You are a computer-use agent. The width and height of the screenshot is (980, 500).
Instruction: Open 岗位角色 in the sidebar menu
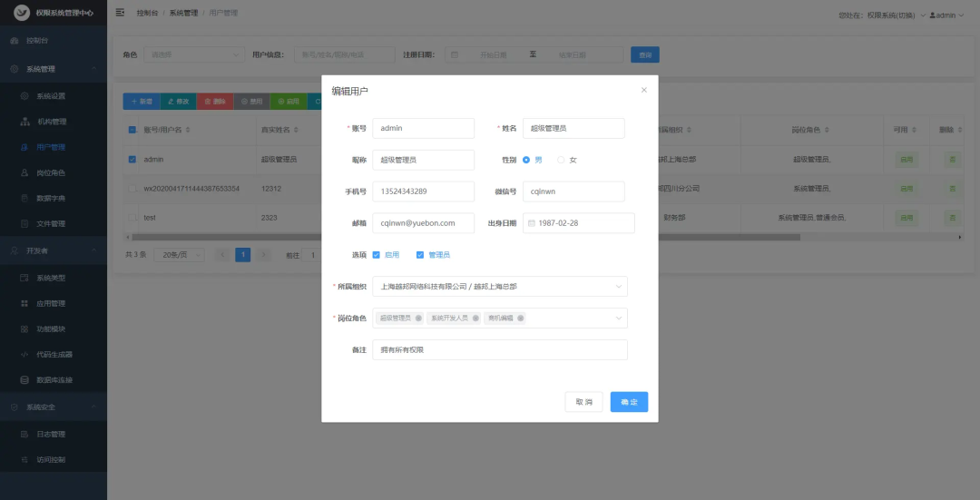pos(51,172)
